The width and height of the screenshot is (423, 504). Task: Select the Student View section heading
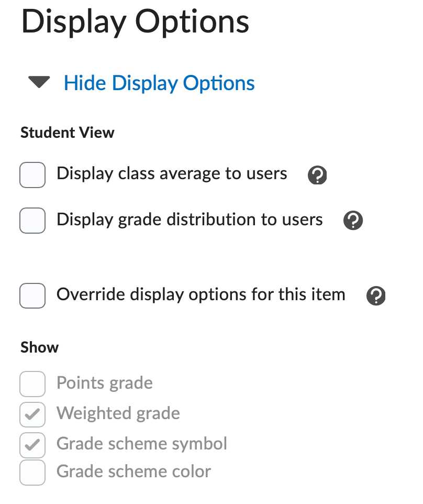[67, 133]
